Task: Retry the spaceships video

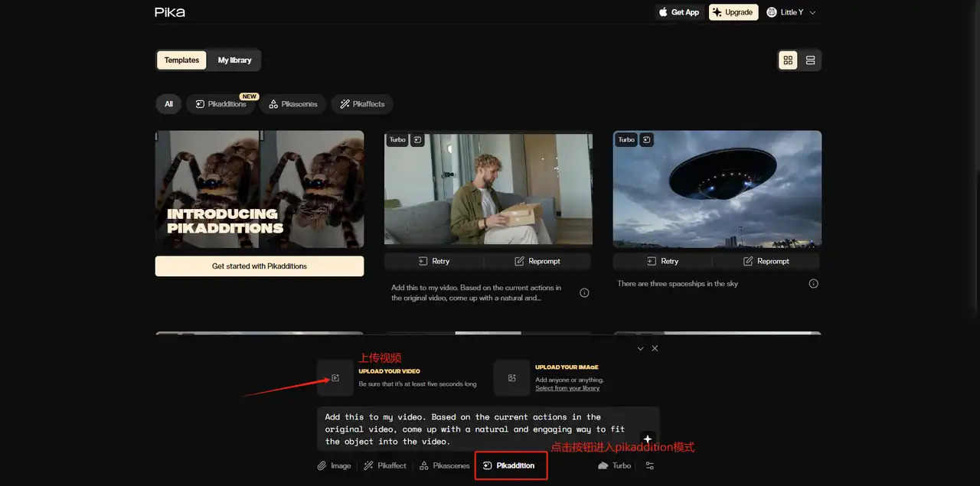Action: (x=663, y=261)
